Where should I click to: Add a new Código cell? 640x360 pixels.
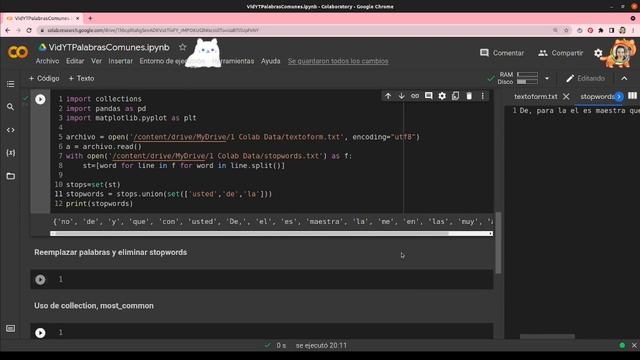click(44, 78)
